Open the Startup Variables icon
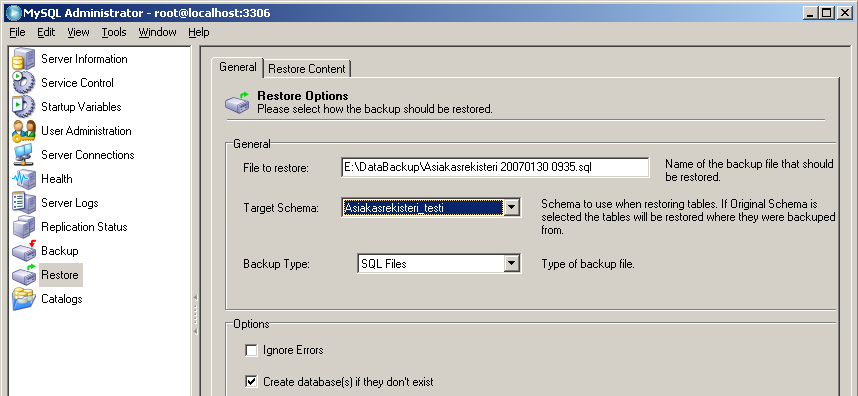 coord(24,107)
